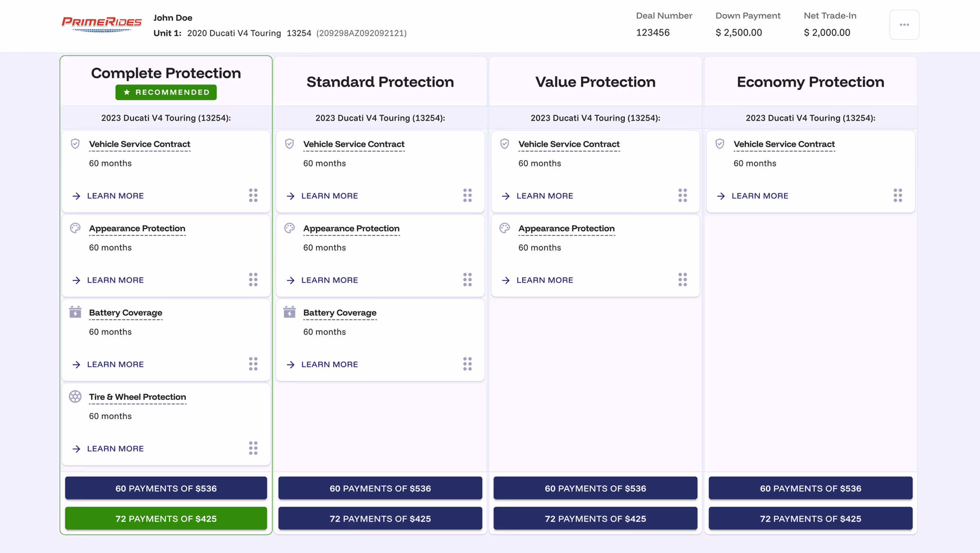
Task: Click drag handle on Economy Vehicle Service Contract
Action: pyautogui.click(x=897, y=195)
